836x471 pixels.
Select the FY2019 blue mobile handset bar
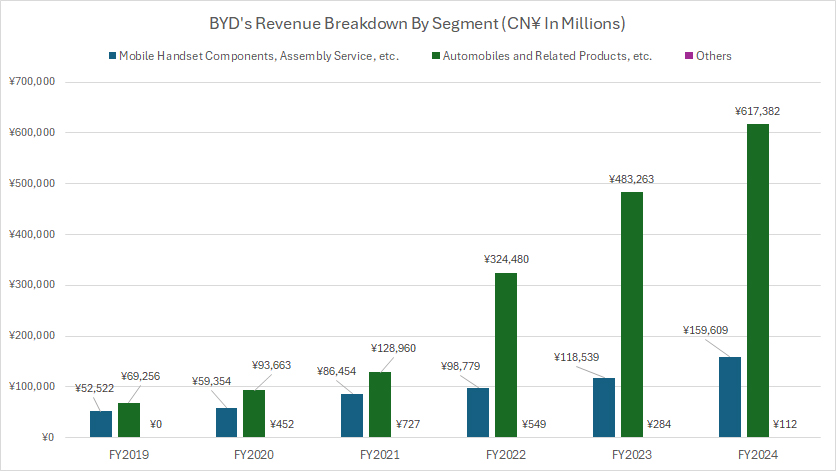101,424
